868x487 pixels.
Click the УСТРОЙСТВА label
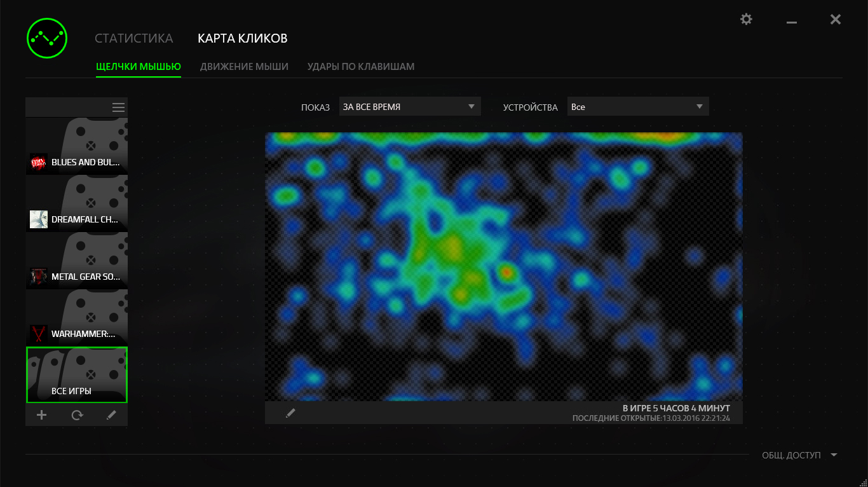[531, 107]
